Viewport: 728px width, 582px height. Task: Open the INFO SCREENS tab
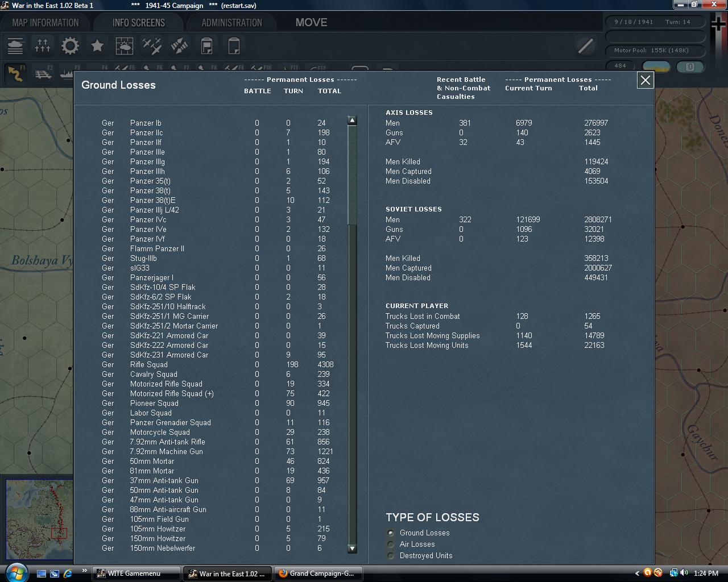tap(139, 23)
